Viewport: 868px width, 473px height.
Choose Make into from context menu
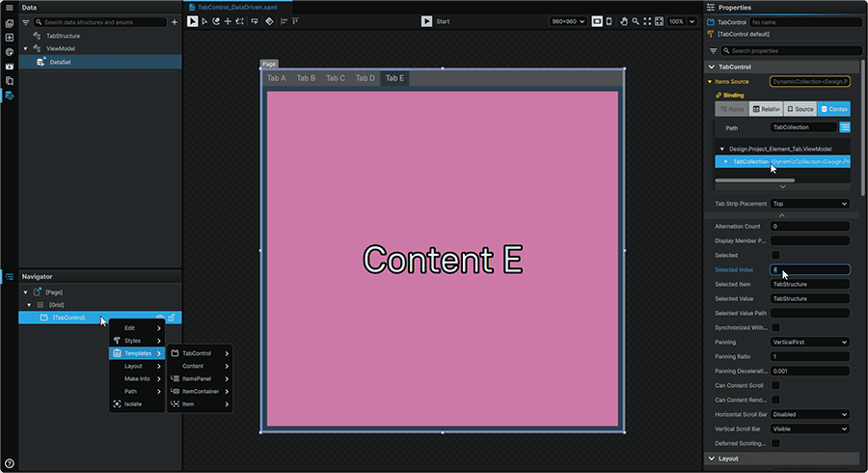[137, 378]
